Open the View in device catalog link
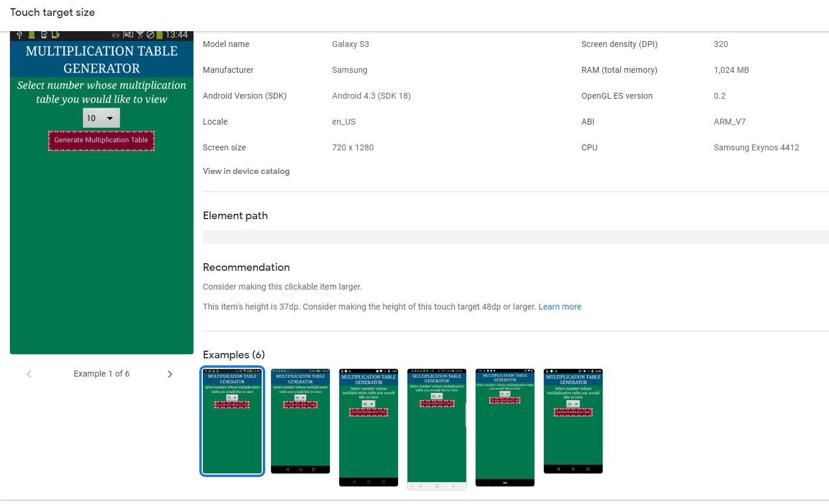The width and height of the screenshot is (829, 504). tap(246, 171)
